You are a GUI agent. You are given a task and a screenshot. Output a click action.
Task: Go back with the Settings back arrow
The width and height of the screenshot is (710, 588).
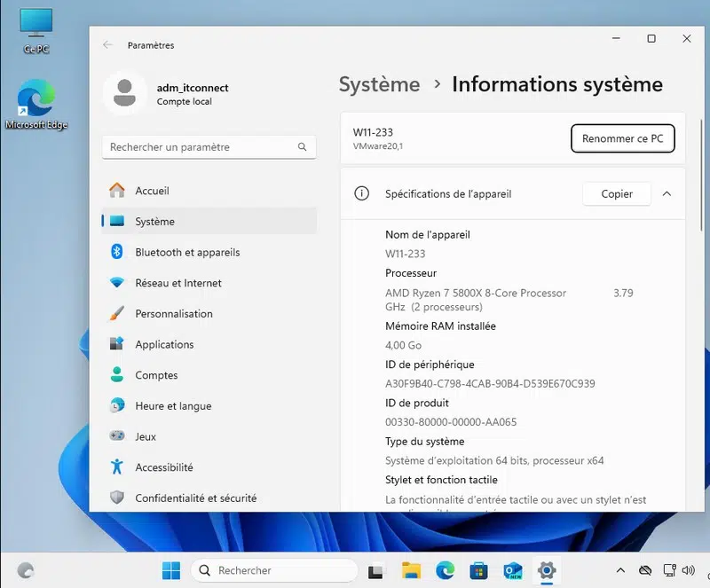(x=108, y=45)
